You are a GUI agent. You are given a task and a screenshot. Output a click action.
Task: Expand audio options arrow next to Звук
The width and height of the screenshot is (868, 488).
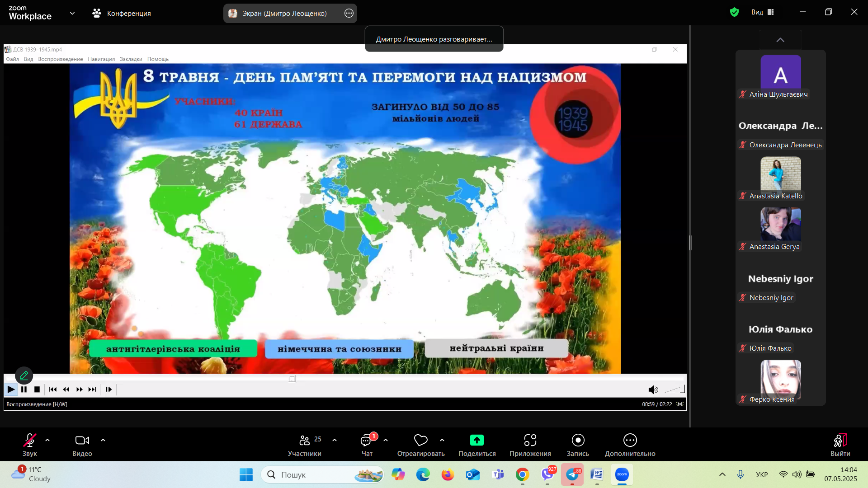tap(47, 440)
